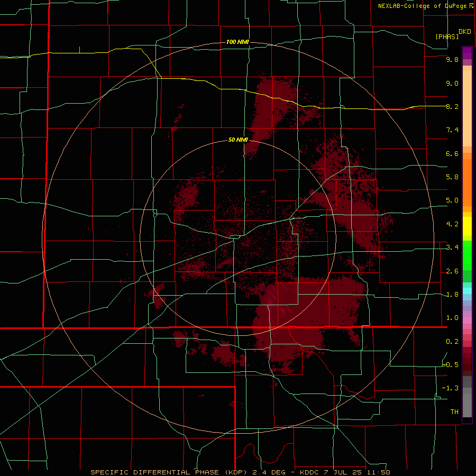This screenshot has width=476, height=476.
Task: Pick the peach band beside 8.2
Action: tap(467, 108)
